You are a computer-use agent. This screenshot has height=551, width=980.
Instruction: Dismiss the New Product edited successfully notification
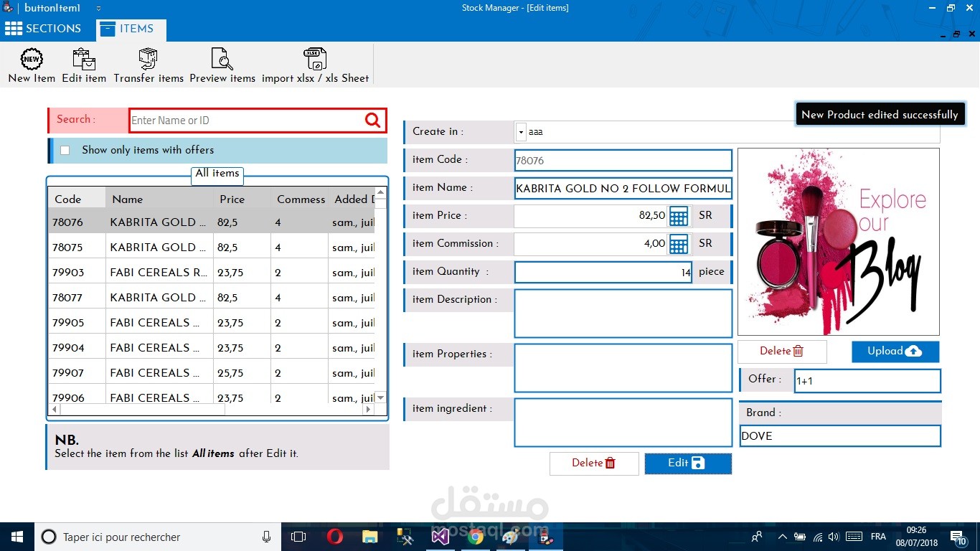coord(880,114)
